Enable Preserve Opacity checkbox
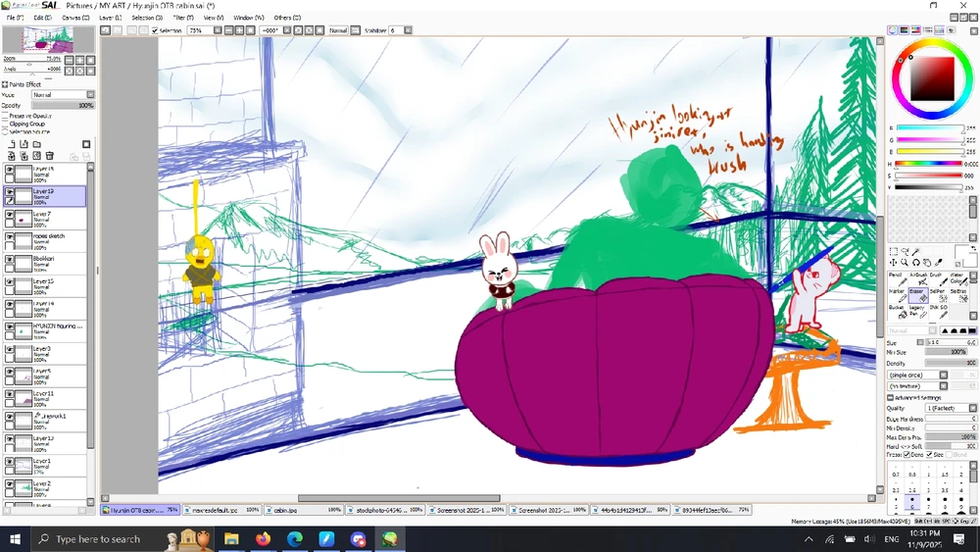 click(5, 116)
